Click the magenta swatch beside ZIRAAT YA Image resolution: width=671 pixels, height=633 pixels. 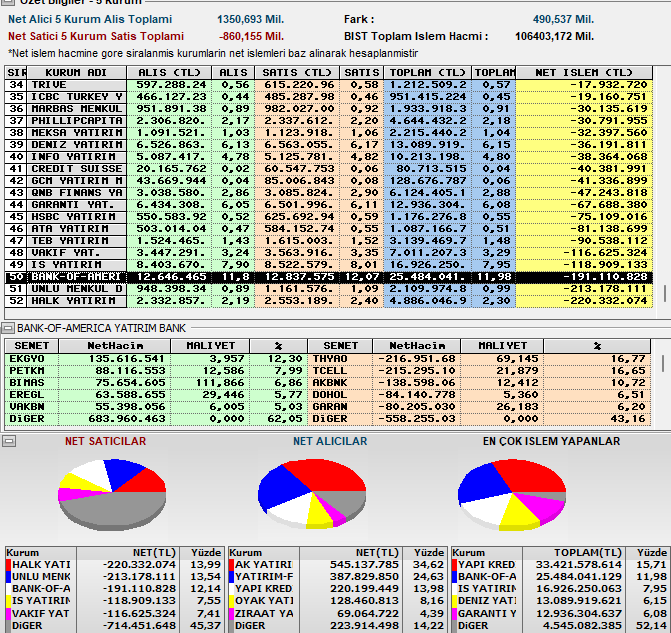click(x=232, y=613)
